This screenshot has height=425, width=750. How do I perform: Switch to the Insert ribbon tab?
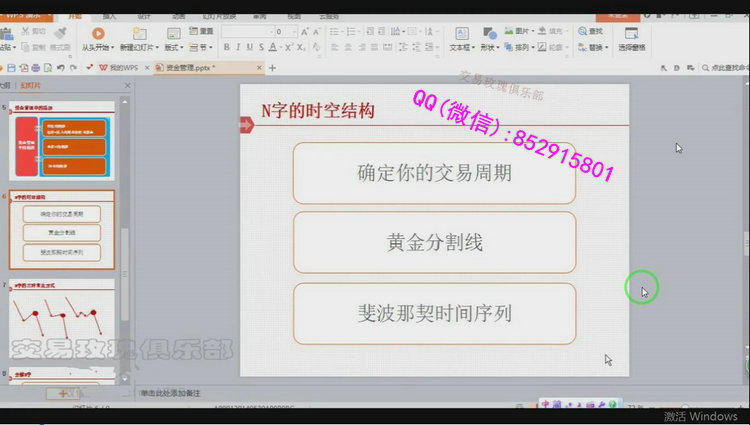110,16
